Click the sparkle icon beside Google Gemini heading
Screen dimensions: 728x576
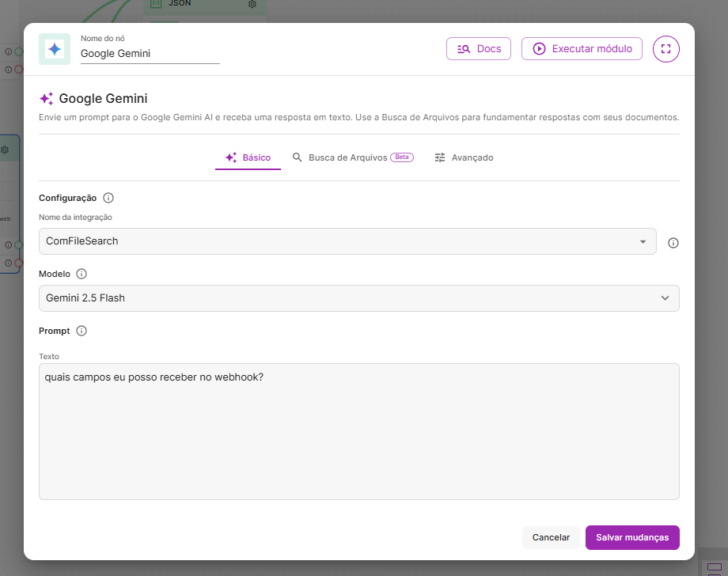tap(47, 99)
